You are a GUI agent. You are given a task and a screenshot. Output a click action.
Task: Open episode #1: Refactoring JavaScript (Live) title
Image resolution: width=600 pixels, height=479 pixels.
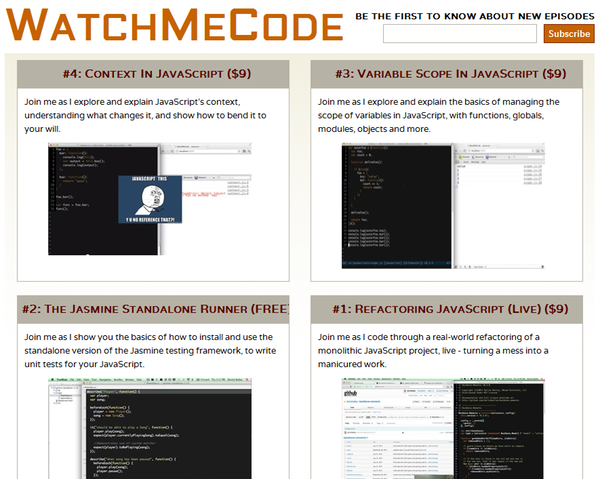[450, 309]
